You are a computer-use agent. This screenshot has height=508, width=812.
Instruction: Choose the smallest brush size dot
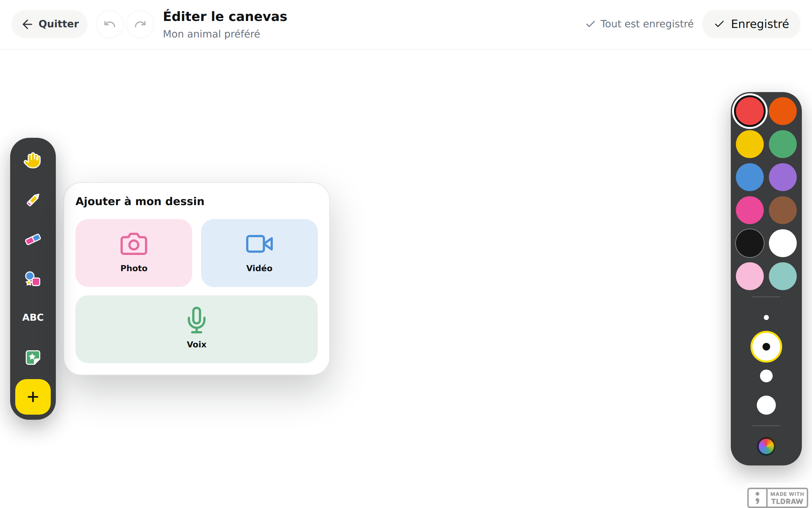point(766,317)
